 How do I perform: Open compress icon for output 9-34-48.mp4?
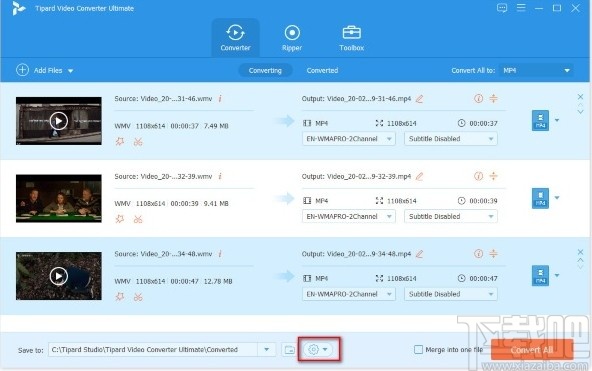pos(493,254)
